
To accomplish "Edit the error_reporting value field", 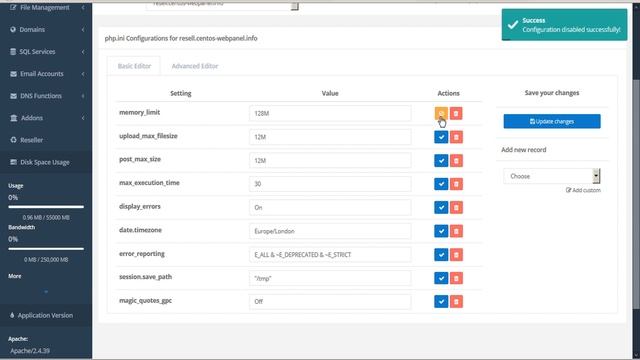I will point(330,255).
